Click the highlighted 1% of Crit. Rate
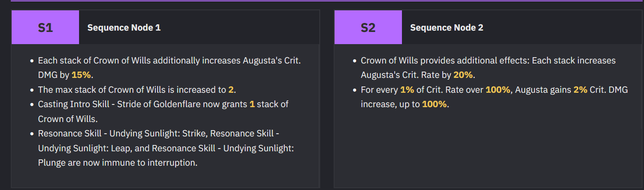This screenshot has height=190, width=644. [x=407, y=90]
